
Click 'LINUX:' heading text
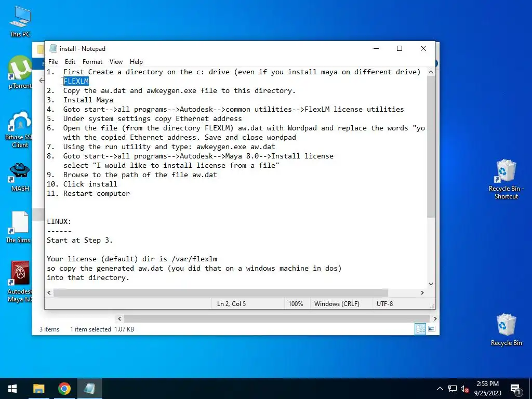(x=59, y=221)
